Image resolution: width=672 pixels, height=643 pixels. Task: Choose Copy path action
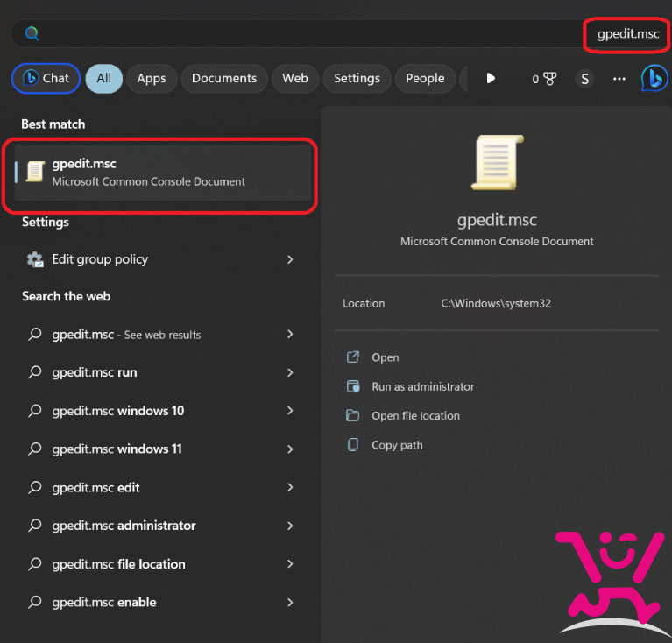(397, 445)
